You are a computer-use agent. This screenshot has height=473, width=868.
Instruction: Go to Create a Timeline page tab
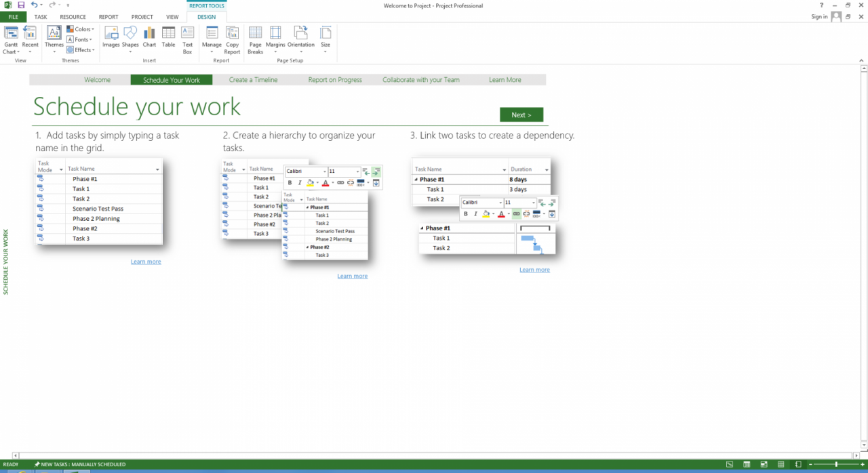[253, 80]
